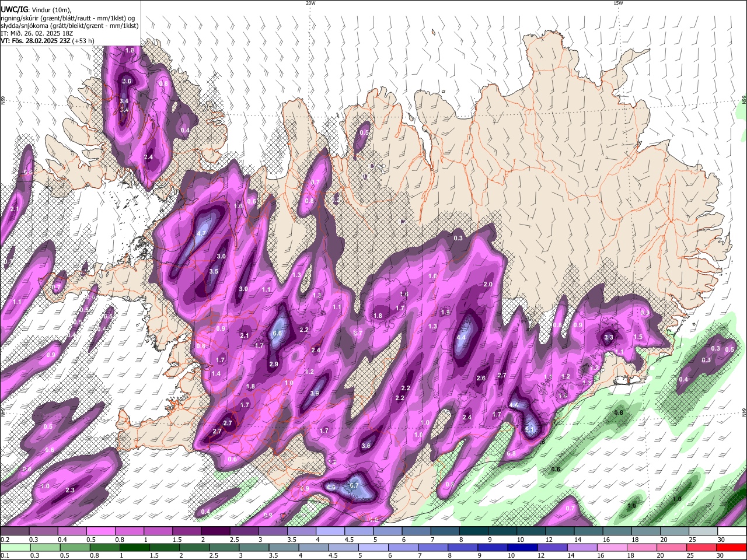Select bottom legend swatch between 25 and 30
Viewport: 747px width, 560px height.
[x=703, y=547]
